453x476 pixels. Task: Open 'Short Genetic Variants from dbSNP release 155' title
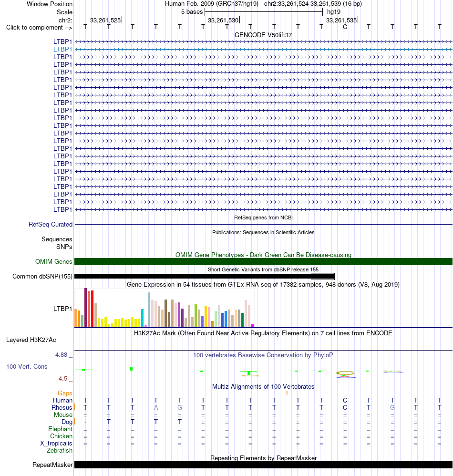tap(263, 269)
